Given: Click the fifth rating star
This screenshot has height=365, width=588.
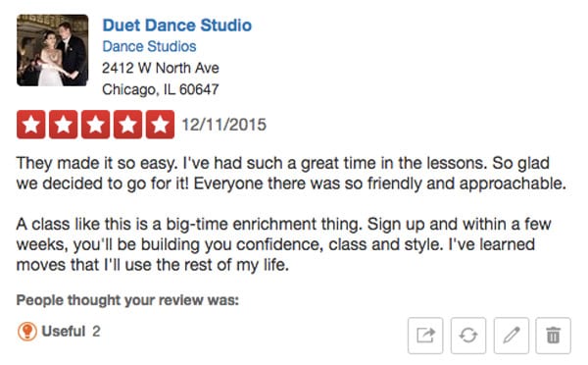Looking at the screenshot, I should [160, 125].
